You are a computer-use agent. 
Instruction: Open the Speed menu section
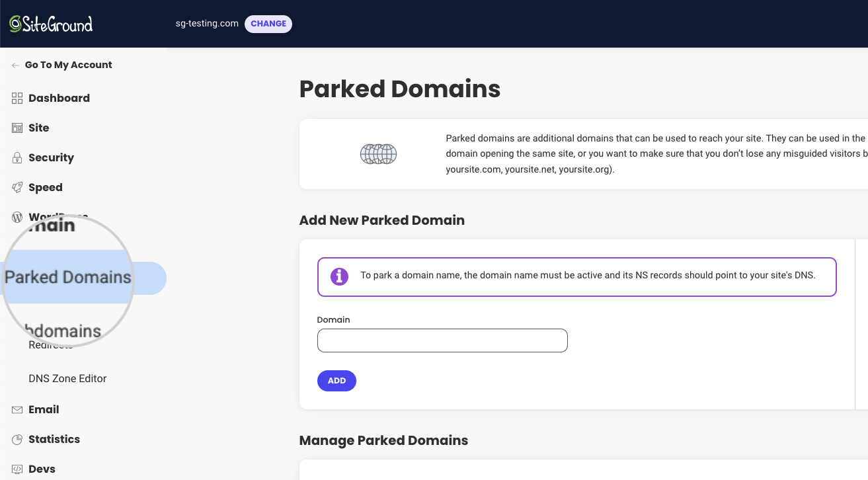pyautogui.click(x=45, y=187)
